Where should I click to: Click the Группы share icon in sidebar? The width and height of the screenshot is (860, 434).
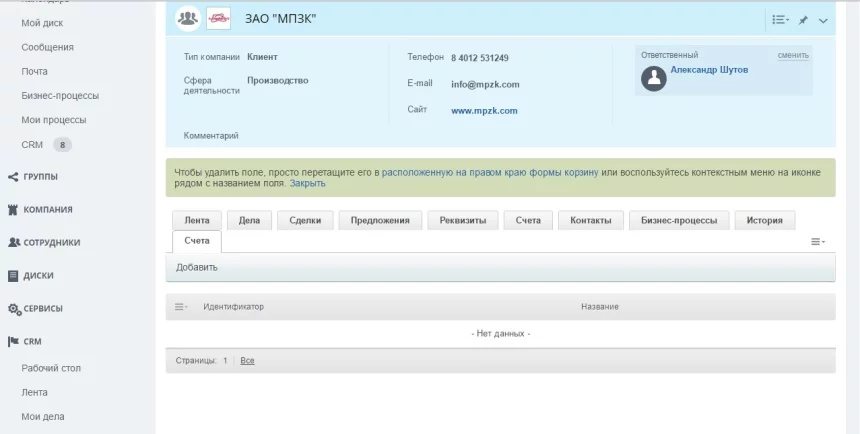point(13,177)
